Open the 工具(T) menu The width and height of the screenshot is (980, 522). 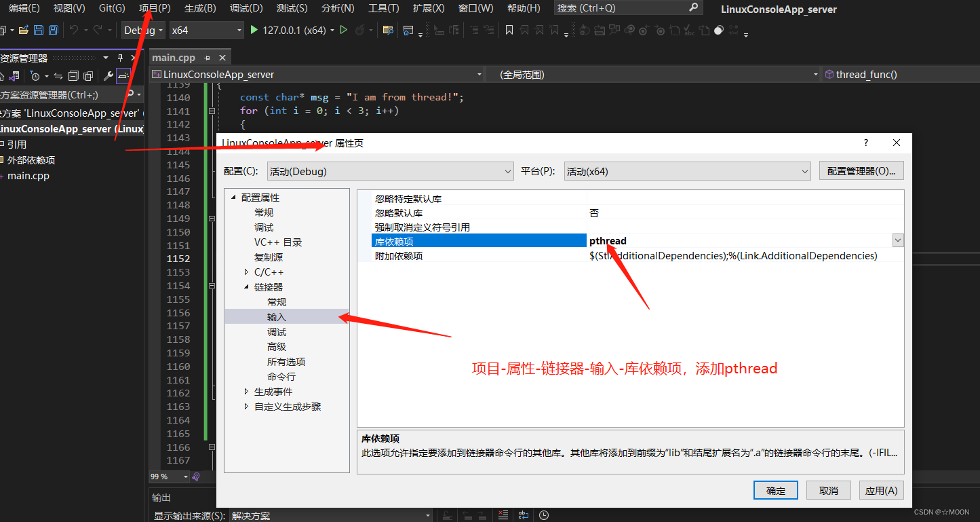[x=383, y=8]
